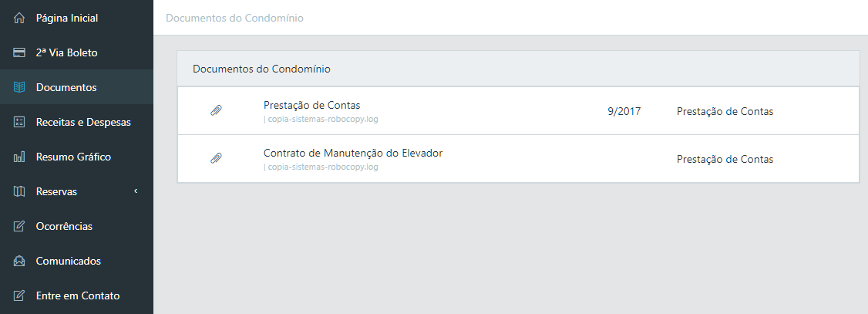The height and width of the screenshot is (314, 868).
Task: Select Receitas e Despesas in the sidebar
Action: tap(83, 122)
